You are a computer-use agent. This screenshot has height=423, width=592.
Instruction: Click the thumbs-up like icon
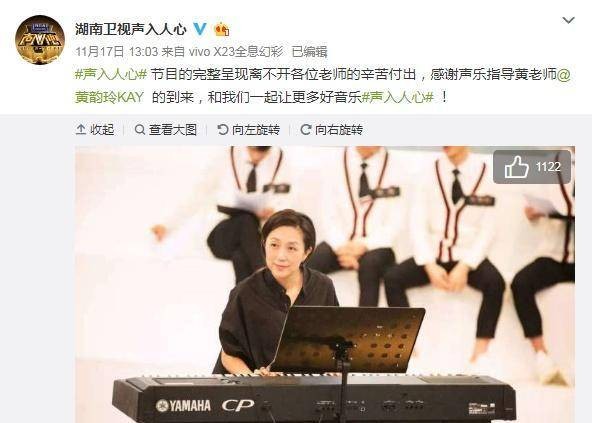(516, 167)
